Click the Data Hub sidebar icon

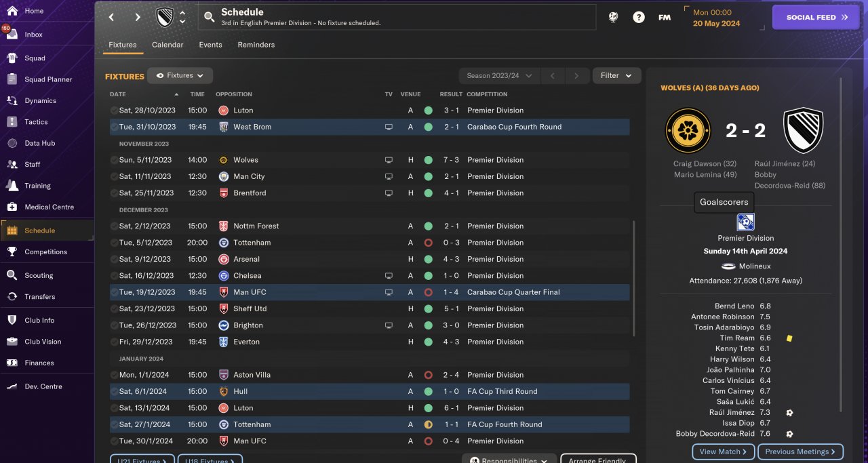tap(12, 143)
